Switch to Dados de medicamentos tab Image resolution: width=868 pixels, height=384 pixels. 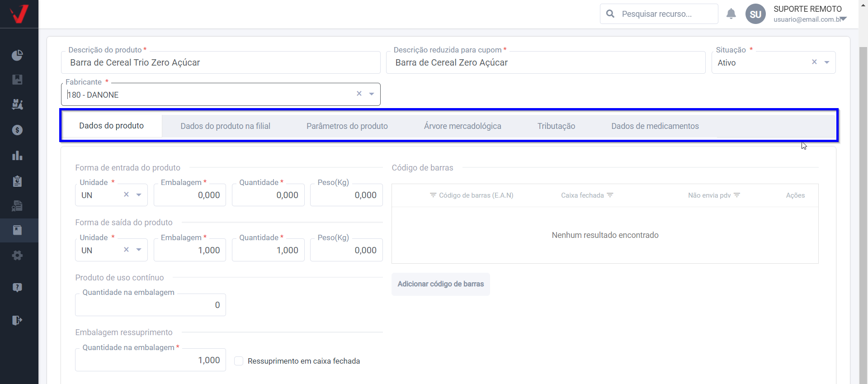[655, 126]
